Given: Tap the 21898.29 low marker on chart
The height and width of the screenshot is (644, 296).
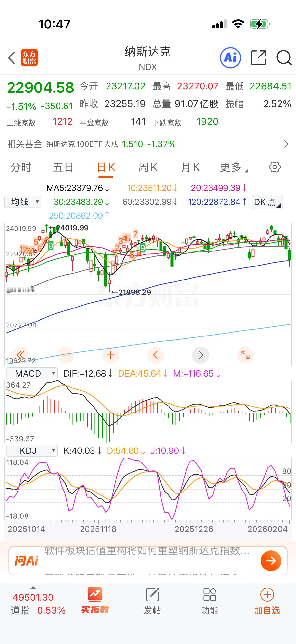Looking at the screenshot, I should click(x=131, y=292).
